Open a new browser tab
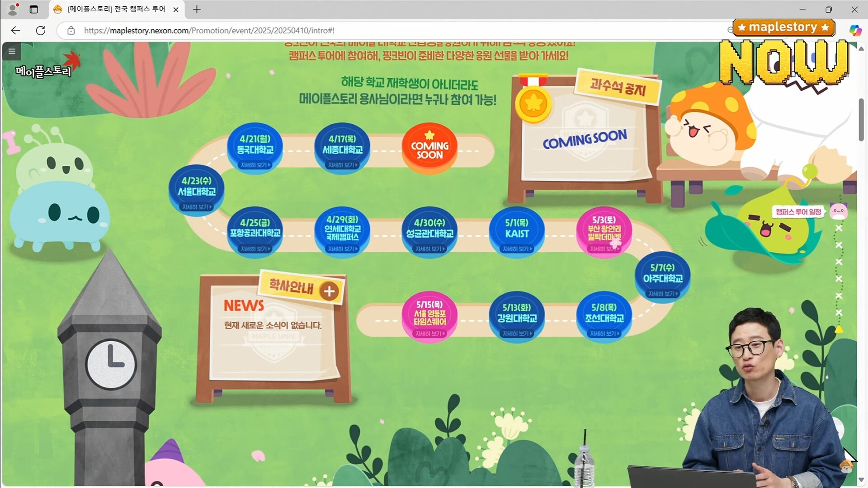Viewport: 868px width, 488px height. (x=197, y=9)
